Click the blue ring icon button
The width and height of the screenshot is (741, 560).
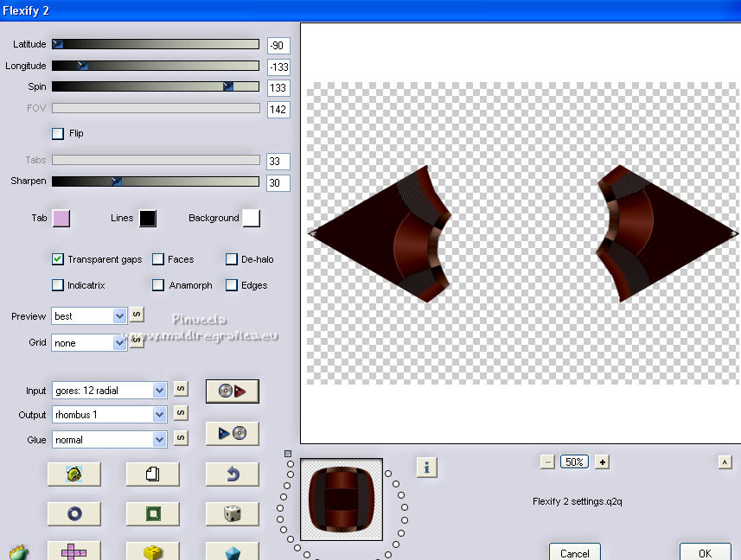click(74, 513)
